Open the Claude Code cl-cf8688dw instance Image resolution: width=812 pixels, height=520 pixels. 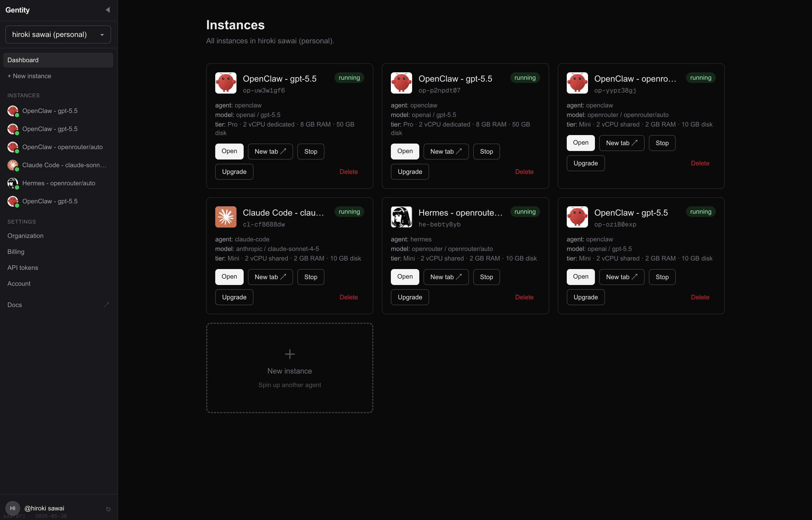229,277
